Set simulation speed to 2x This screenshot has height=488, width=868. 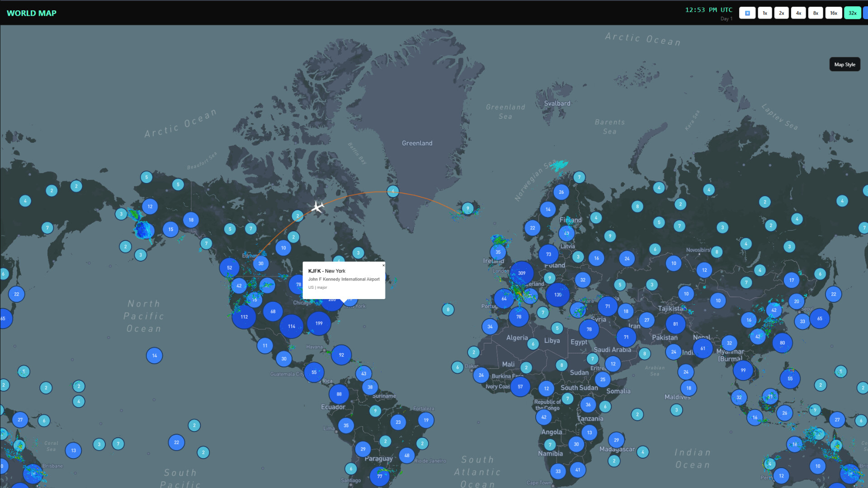[781, 13]
